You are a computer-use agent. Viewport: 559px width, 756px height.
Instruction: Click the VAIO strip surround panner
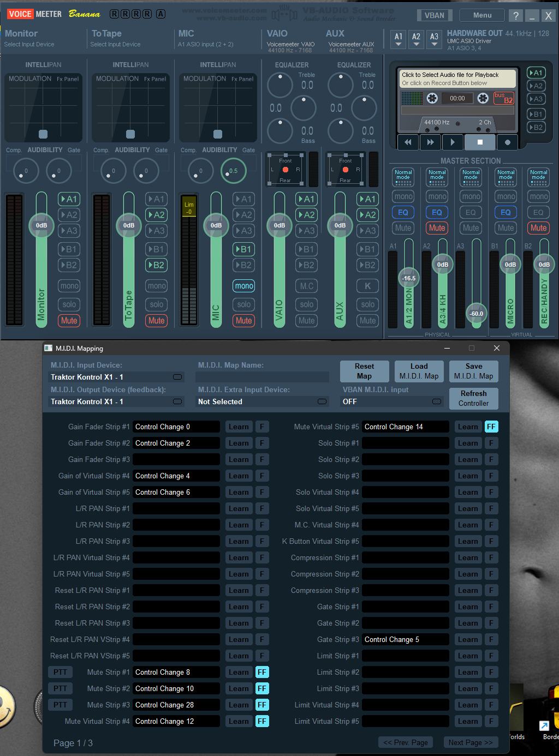pos(286,170)
